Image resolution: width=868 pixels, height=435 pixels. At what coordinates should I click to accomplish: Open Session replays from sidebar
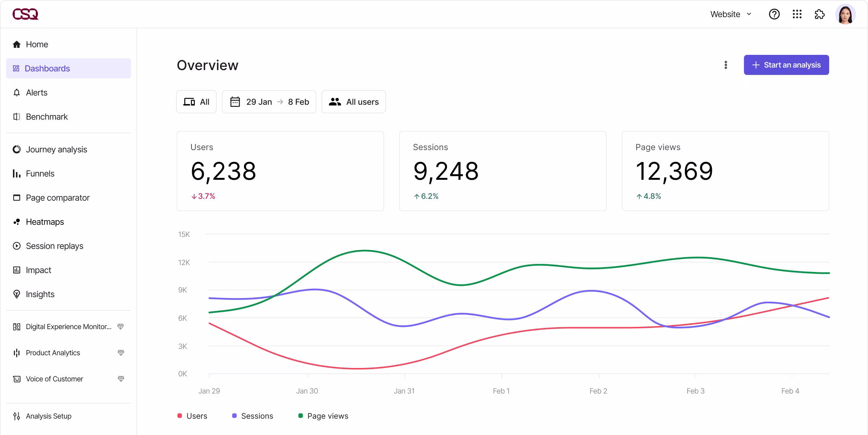(54, 246)
